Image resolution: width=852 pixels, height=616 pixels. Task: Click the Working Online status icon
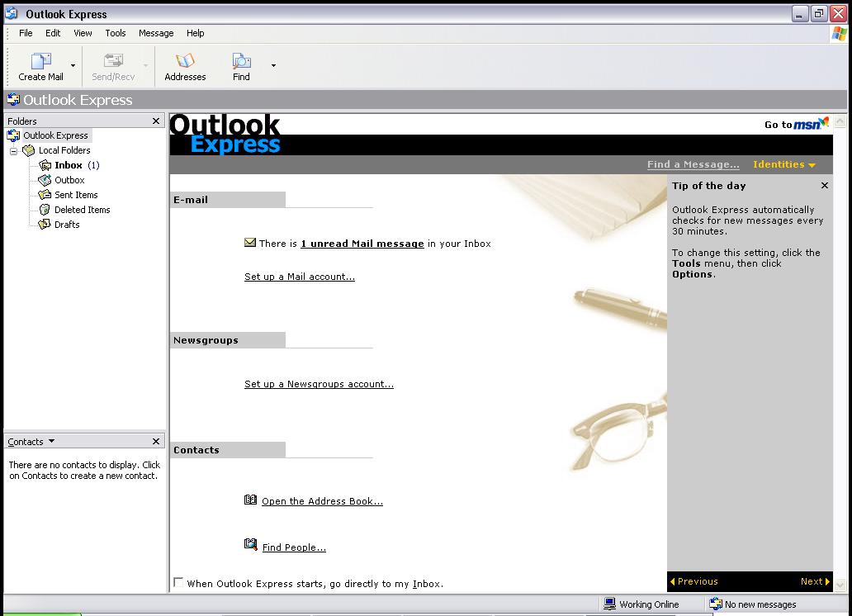pos(610,604)
